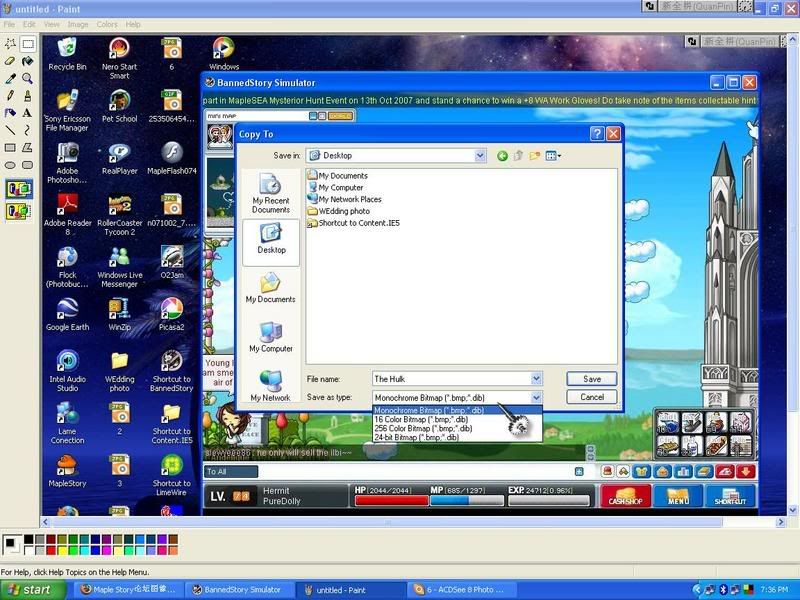Select the Line tool in Paint

click(x=10, y=130)
